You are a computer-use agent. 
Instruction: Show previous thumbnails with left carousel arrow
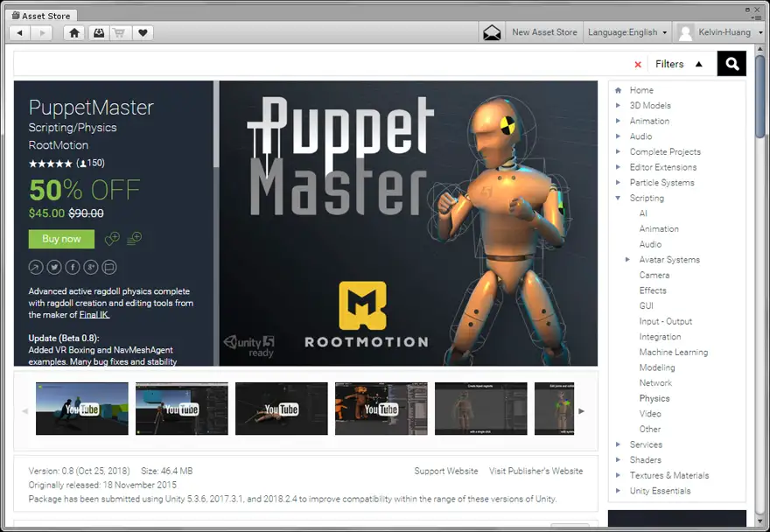click(24, 411)
